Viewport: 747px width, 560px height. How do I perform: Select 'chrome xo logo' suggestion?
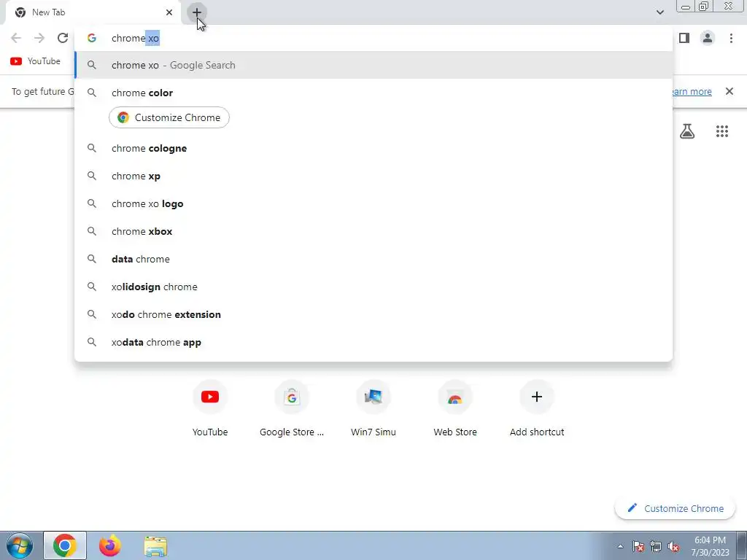tap(373, 203)
